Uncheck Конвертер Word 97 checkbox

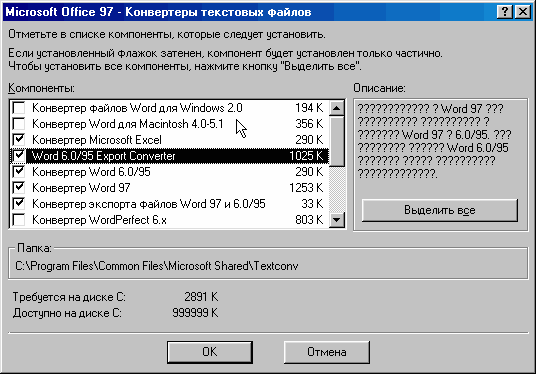point(19,188)
